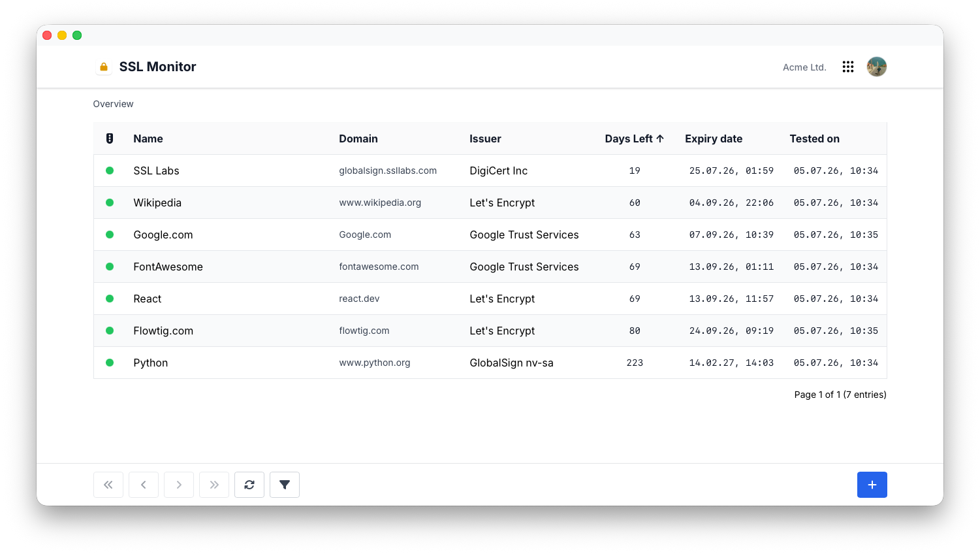Click the orange SSL Monitor lock icon
Image resolution: width=980 pixels, height=554 pixels.
[103, 67]
